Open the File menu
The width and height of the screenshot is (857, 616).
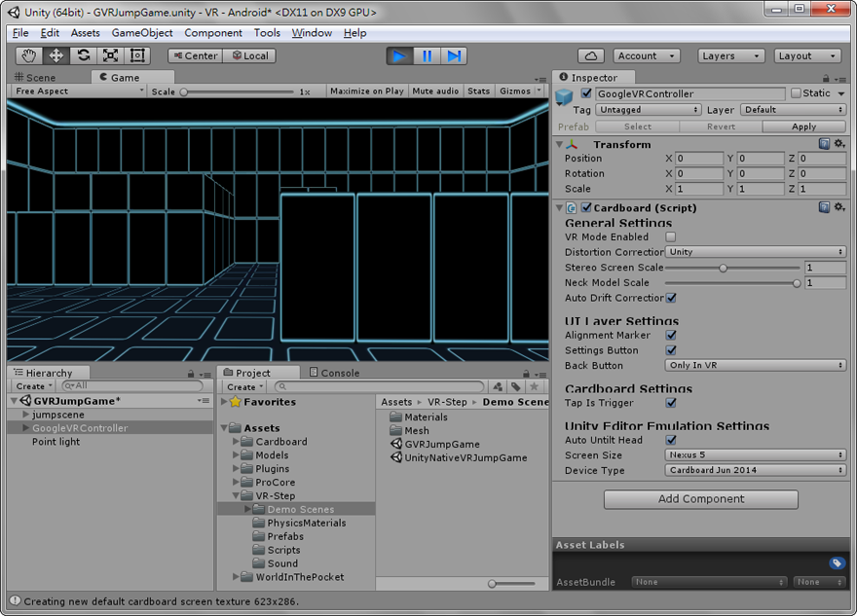click(x=20, y=33)
